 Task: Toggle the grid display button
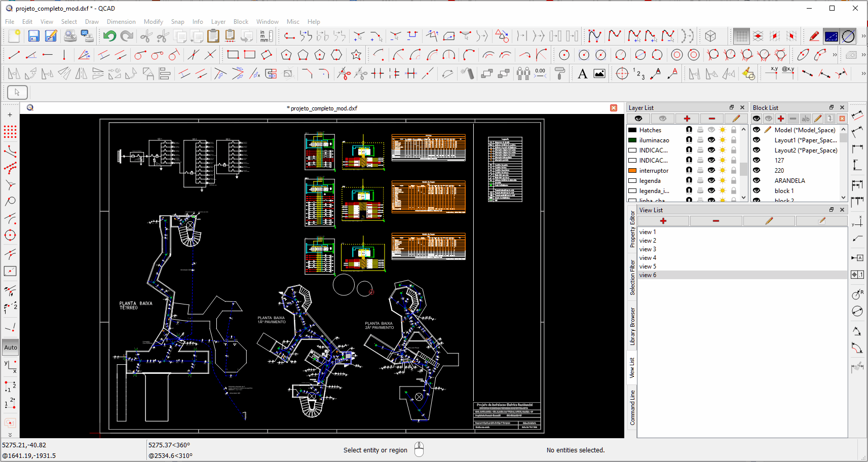click(x=741, y=36)
